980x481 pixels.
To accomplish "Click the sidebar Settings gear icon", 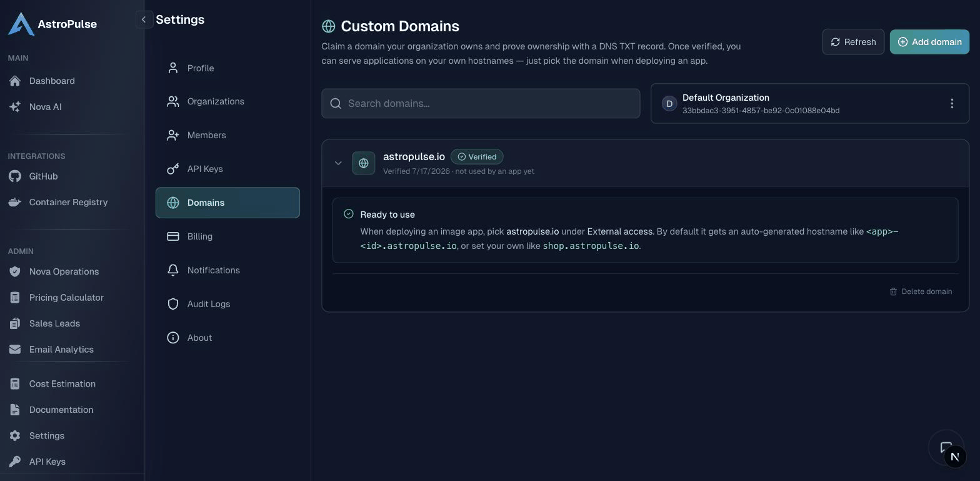I will click(x=15, y=436).
